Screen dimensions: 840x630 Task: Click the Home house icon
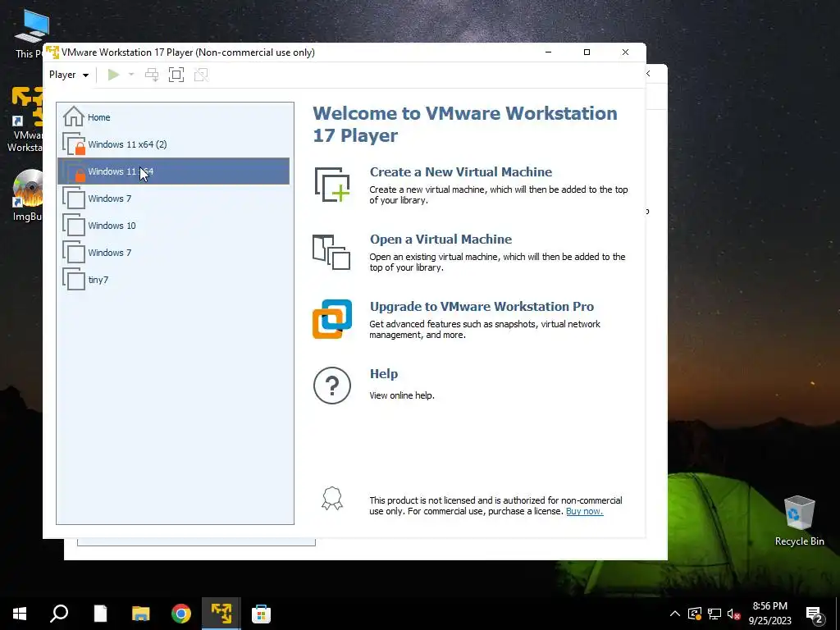[x=73, y=116]
